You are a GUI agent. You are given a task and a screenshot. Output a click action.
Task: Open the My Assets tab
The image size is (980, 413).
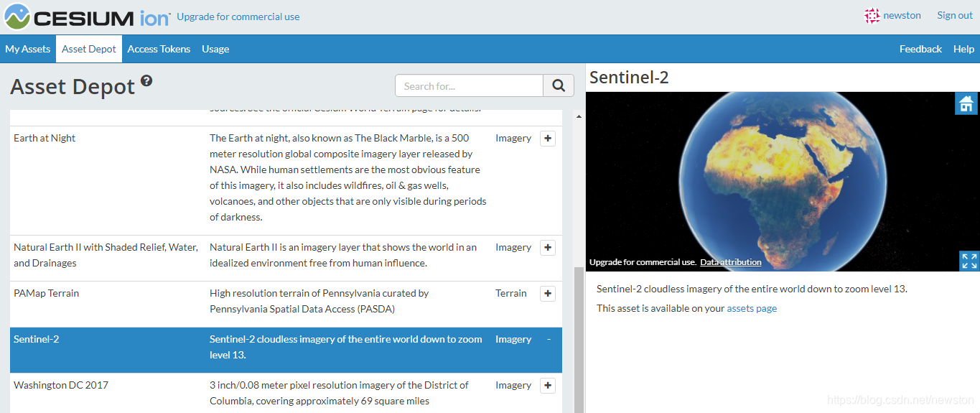[28, 49]
